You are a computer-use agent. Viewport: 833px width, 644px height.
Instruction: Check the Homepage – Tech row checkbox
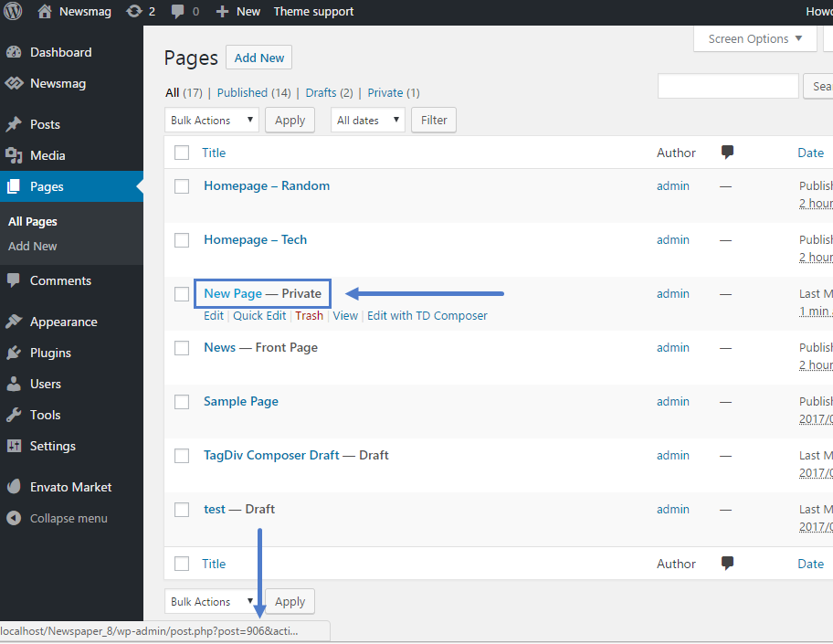click(x=182, y=240)
